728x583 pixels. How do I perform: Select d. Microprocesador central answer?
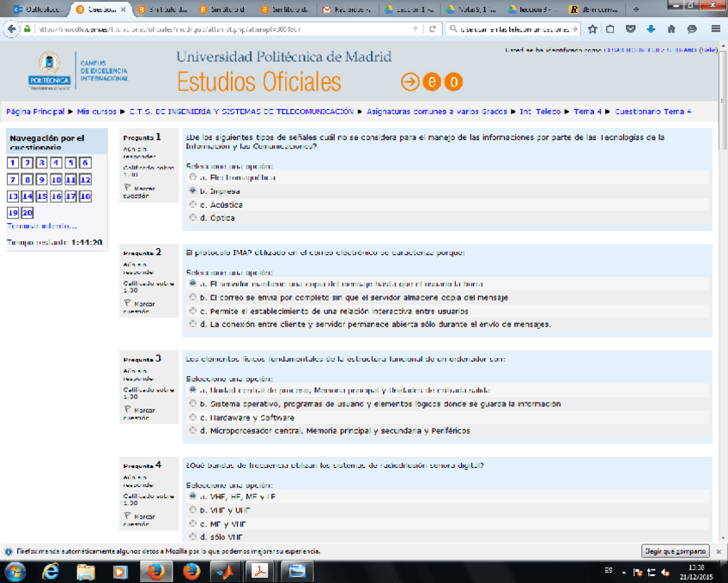pyautogui.click(x=192, y=431)
